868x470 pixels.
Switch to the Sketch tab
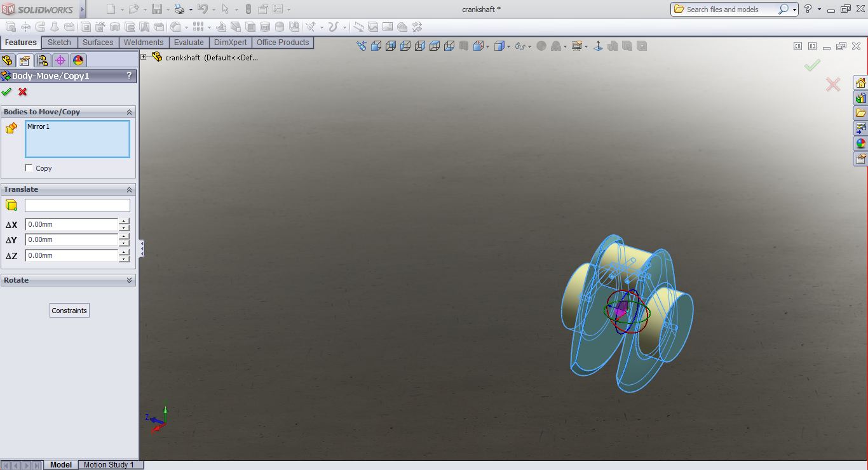click(59, 43)
